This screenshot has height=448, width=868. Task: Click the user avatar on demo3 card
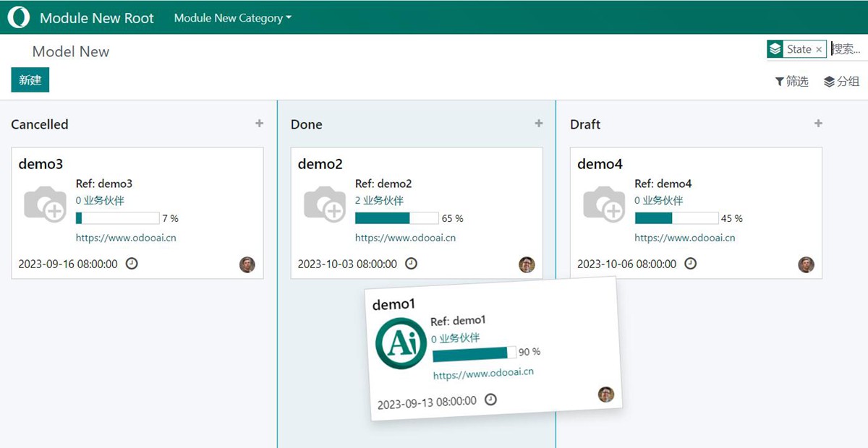[x=247, y=264]
